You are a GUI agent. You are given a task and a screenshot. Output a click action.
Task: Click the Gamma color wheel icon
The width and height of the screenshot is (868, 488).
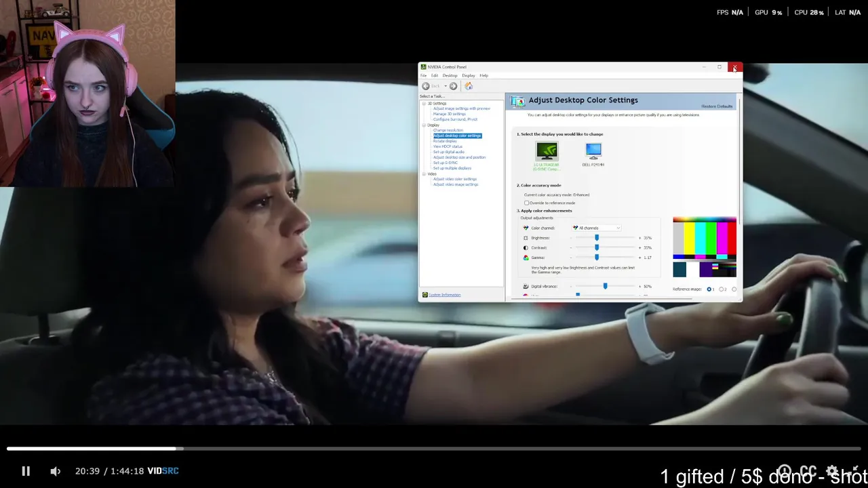point(526,258)
